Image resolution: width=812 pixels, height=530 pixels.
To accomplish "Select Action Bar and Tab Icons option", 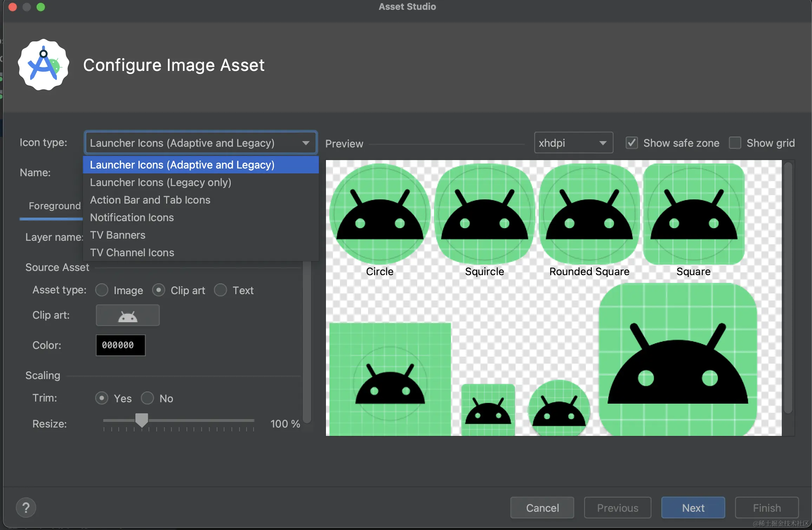I will point(201,200).
